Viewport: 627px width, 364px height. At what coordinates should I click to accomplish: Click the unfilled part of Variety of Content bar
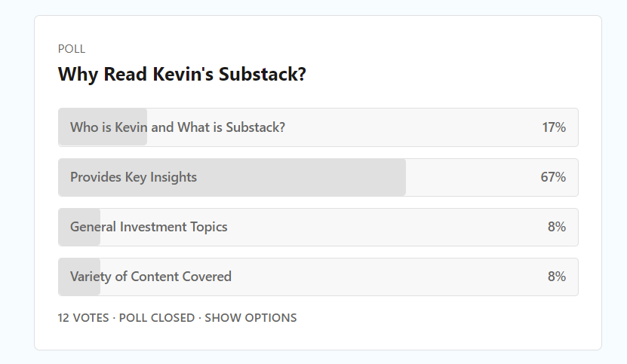pos(384,277)
